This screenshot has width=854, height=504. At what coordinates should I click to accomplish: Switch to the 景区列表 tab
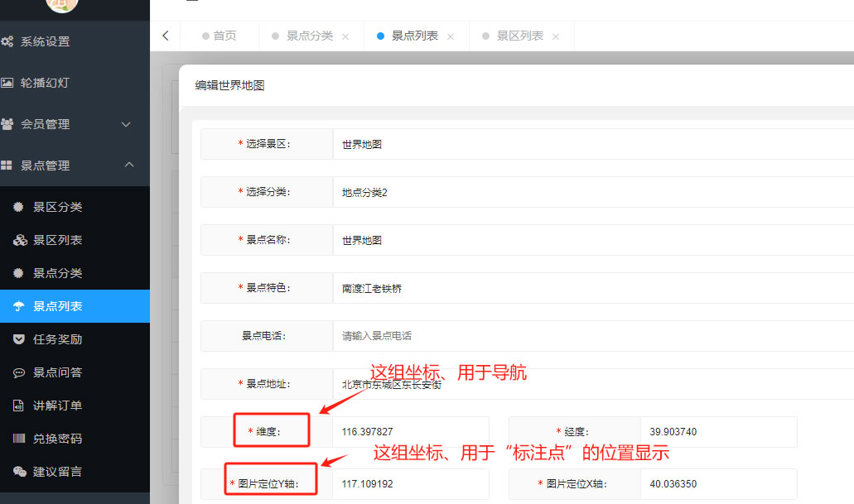point(519,36)
